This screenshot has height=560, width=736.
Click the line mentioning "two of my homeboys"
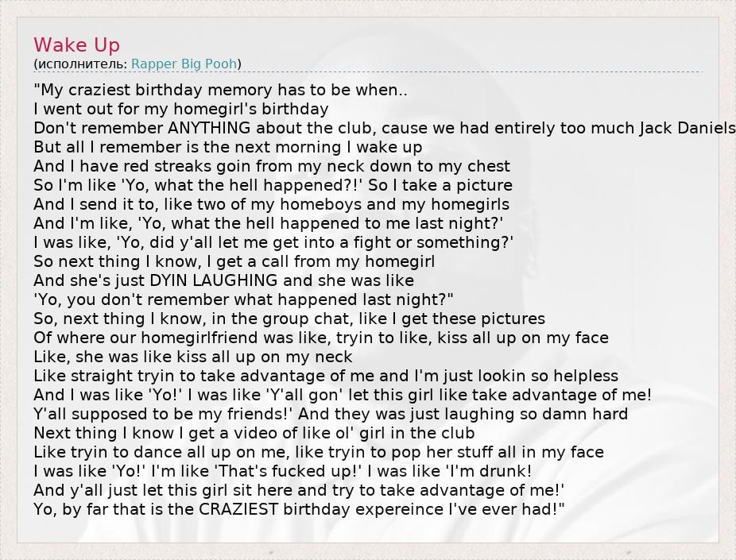tap(271, 204)
